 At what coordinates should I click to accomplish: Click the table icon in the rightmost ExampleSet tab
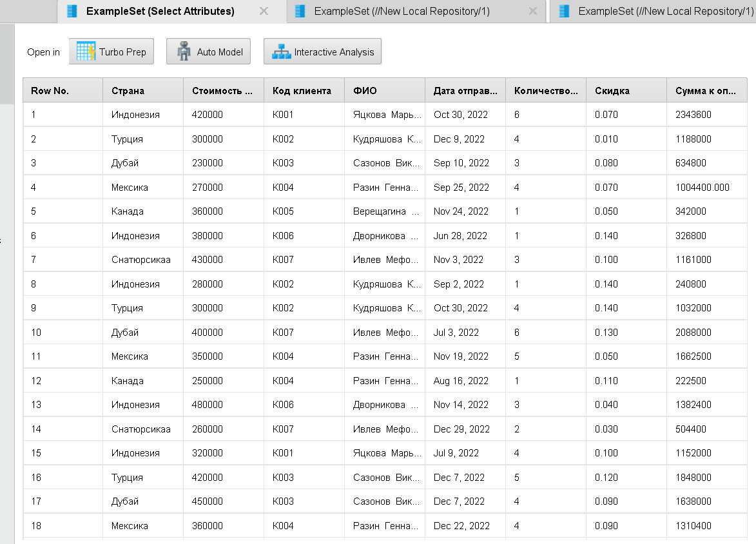[564, 11]
